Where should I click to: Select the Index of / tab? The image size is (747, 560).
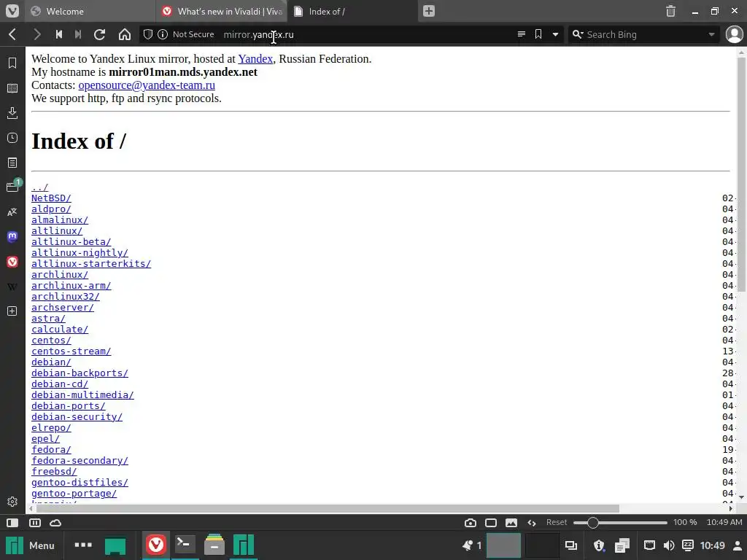pos(352,11)
